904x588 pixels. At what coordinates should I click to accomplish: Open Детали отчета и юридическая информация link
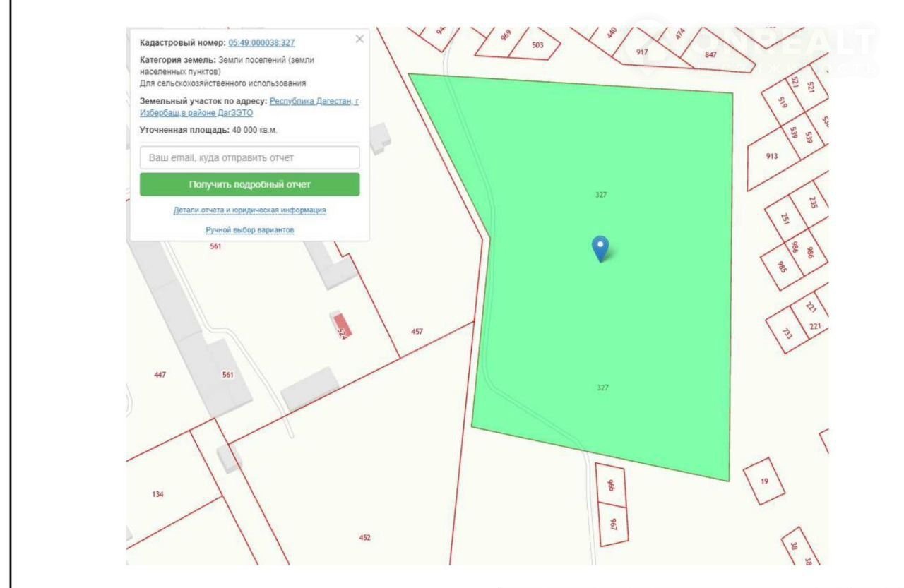coord(249,210)
